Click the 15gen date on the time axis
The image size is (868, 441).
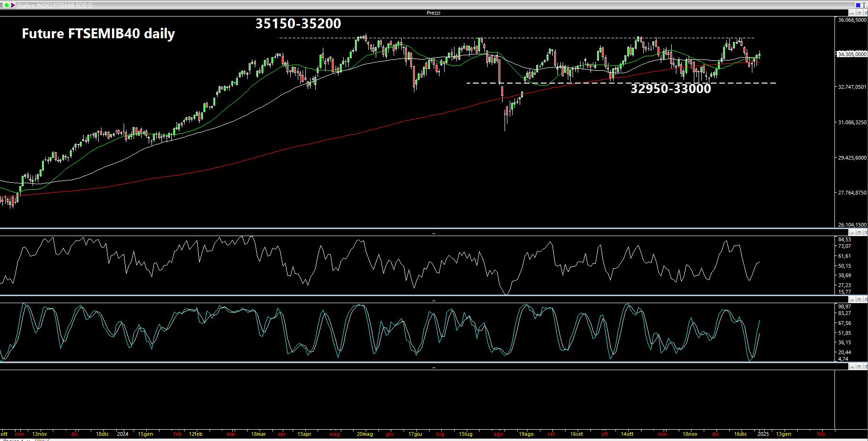click(145, 433)
